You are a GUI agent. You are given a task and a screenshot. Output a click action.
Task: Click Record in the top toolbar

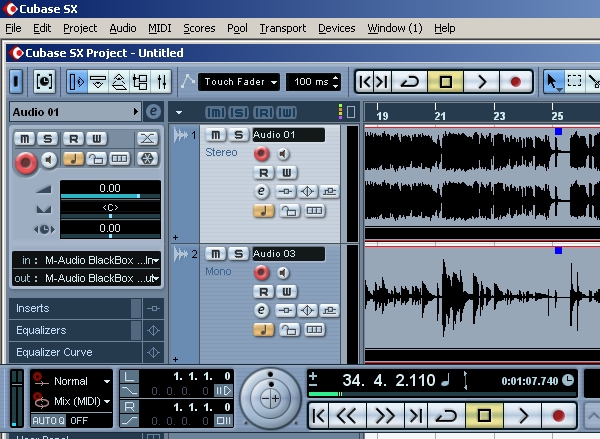pyautogui.click(x=515, y=82)
